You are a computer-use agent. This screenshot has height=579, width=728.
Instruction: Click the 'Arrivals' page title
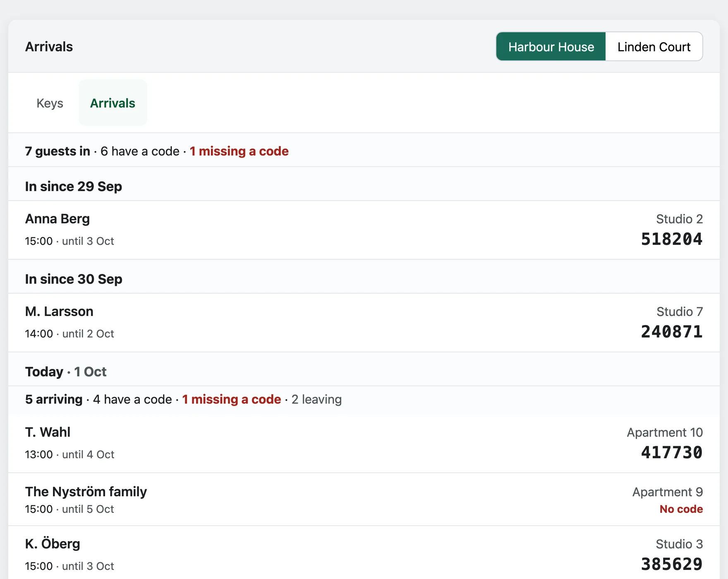point(49,47)
